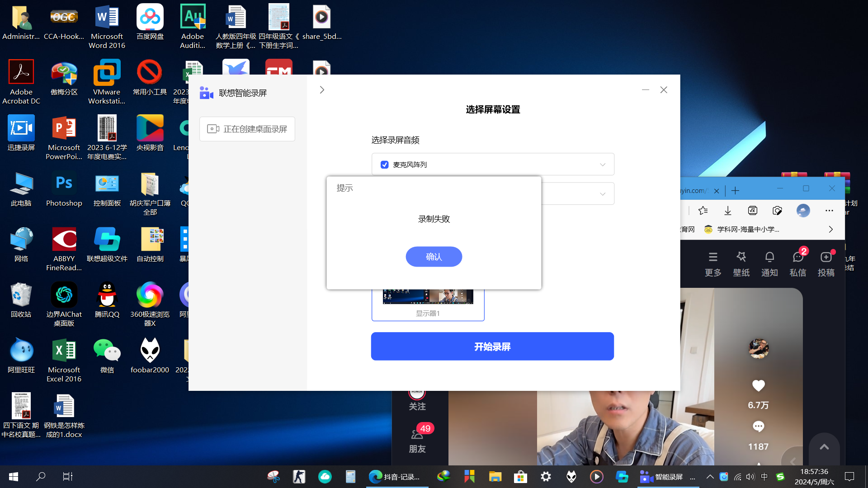Open the Settings gear on the taskbar

(x=546, y=477)
